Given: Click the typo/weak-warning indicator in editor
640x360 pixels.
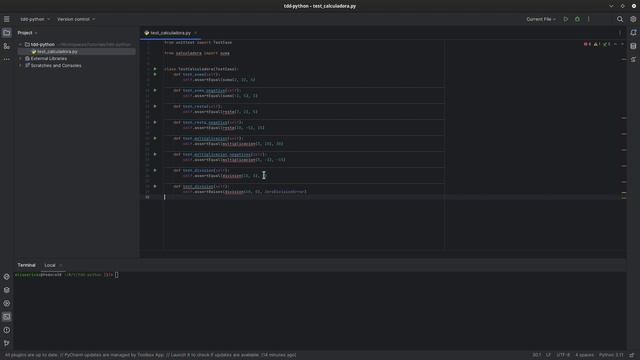Looking at the screenshot, I should [607, 44].
